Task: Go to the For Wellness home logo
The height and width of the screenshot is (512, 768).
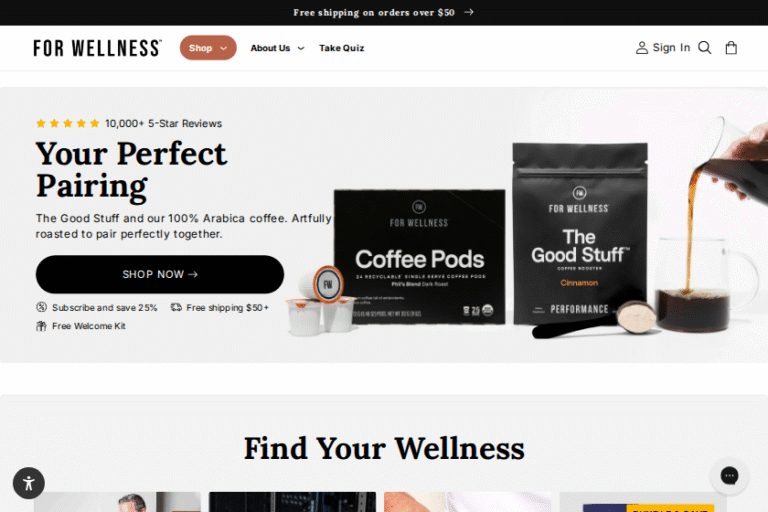Action: click(97, 48)
